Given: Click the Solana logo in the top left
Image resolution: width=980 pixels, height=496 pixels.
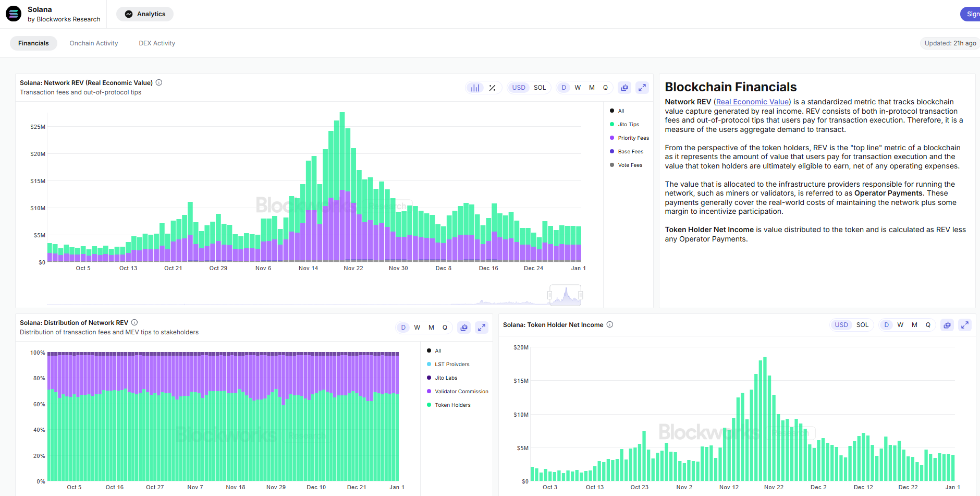Looking at the screenshot, I should point(13,14).
